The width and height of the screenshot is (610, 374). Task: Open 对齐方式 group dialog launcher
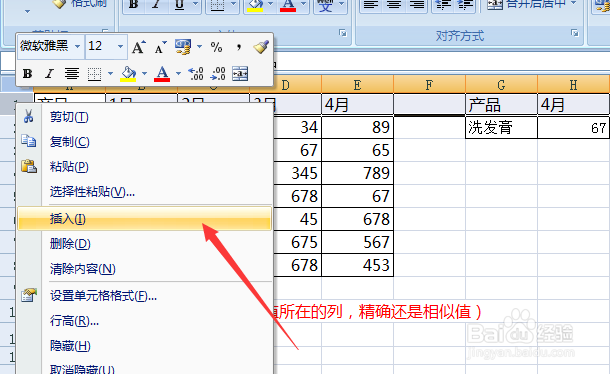(x=575, y=33)
